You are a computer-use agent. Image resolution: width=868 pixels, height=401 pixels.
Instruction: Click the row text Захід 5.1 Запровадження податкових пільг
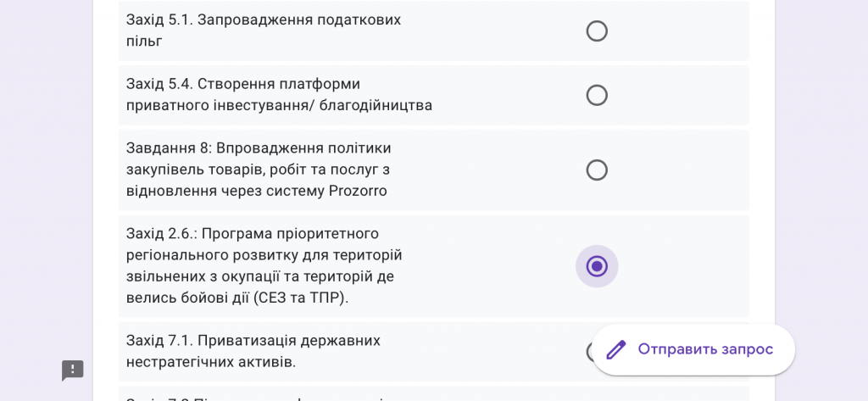pos(264,31)
